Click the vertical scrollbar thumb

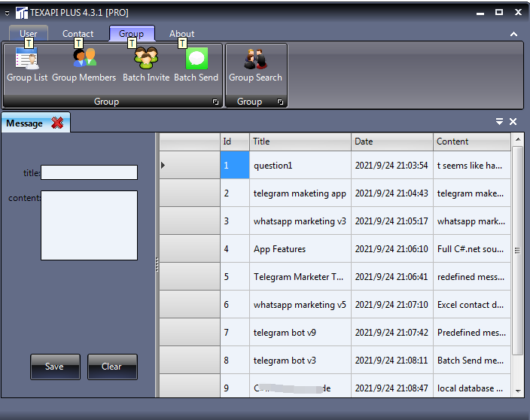[x=517, y=250]
